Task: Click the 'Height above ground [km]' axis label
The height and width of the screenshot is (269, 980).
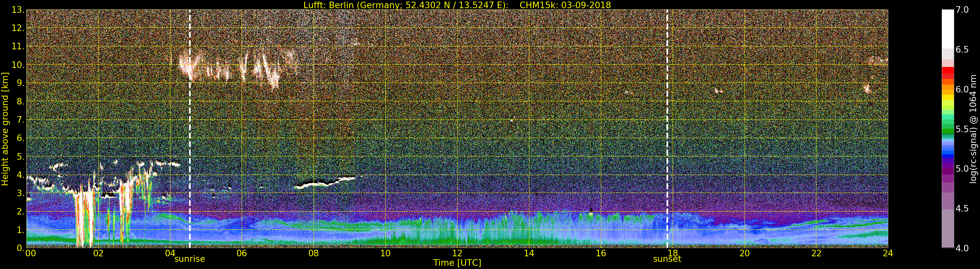Action: pyautogui.click(x=5, y=129)
